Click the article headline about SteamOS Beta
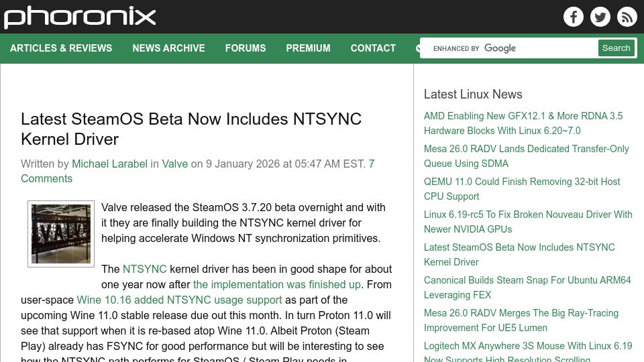The width and height of the screenshot is (644, 362). pyautogui.click(x=191, y=129)
